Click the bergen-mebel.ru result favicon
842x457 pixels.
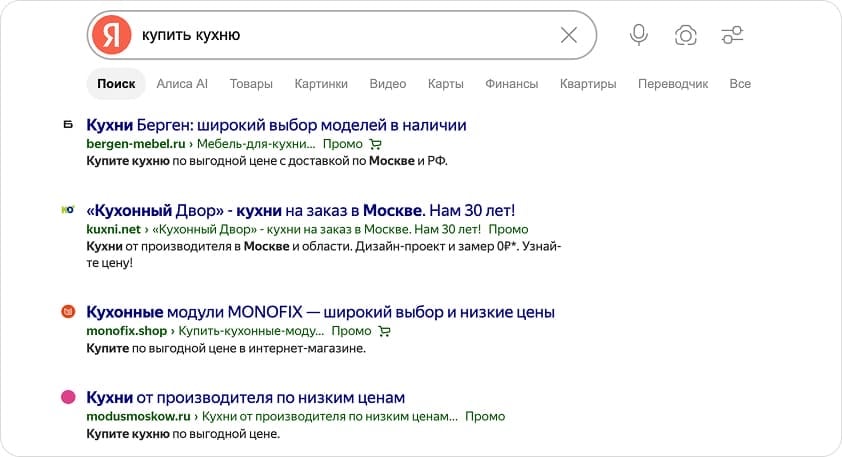68,125
